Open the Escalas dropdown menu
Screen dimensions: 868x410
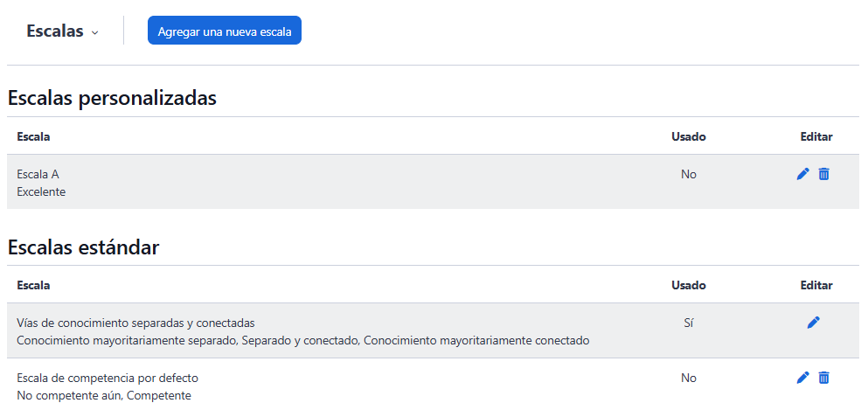point(62,31)
